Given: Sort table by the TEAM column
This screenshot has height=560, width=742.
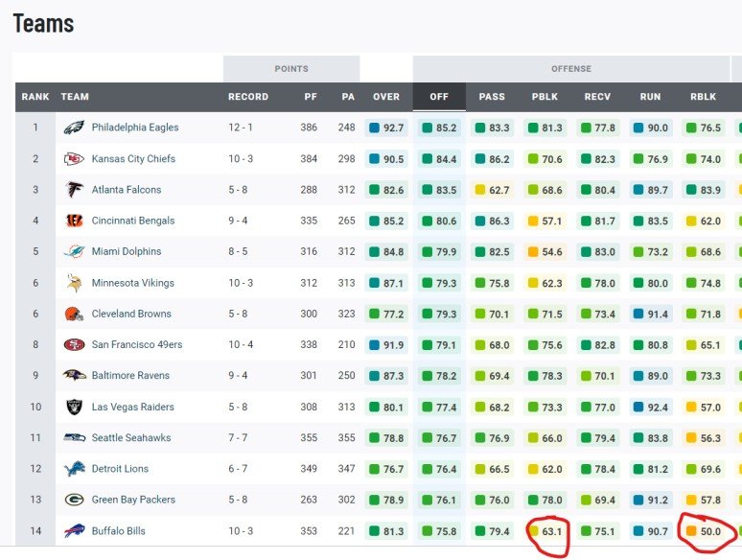Looking at the screenshot, I should click(75, 97).
